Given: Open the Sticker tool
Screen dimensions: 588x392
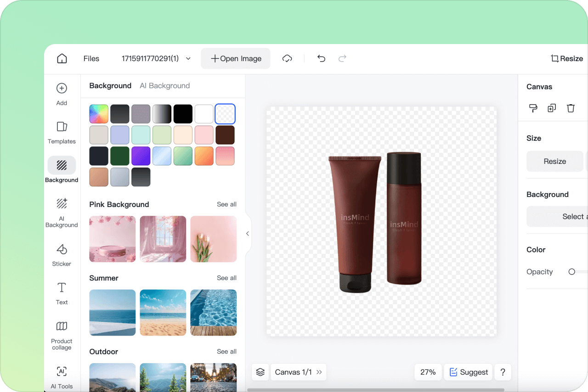Looking at the screenshot, I should pos(62,255).
